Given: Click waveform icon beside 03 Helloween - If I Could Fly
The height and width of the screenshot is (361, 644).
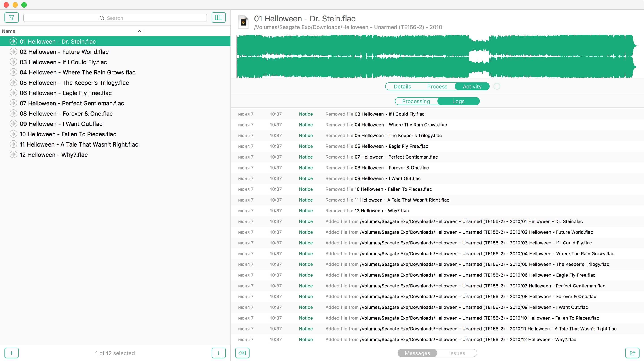Looking at the screenshot, I should [x=13, y=62].
